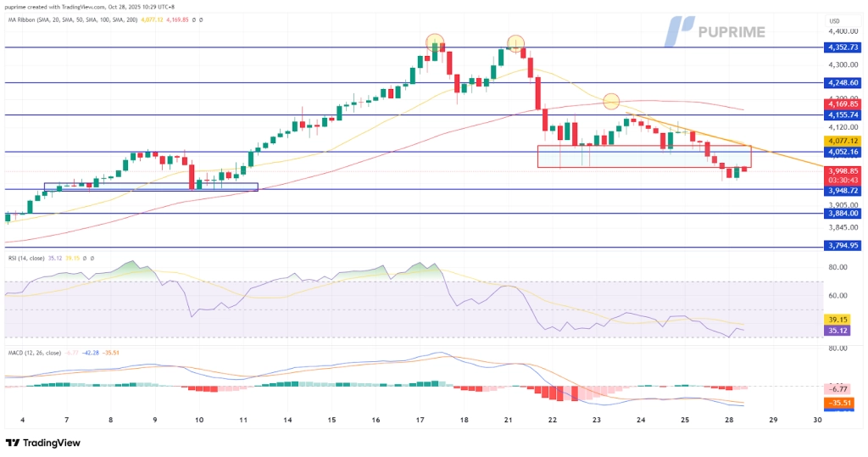This screenshot has height=457, width=868.
Task: Select the circle marker on the second peak
Action: pos(515,43)
